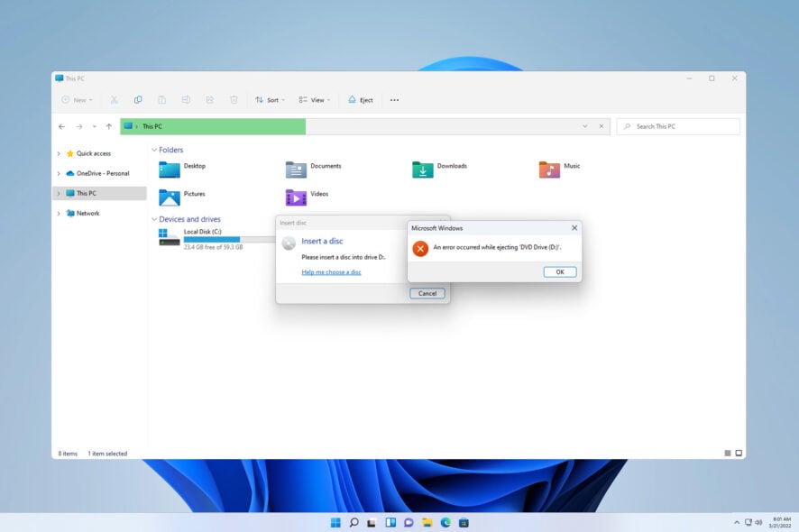
Task: Select Quick access in navigation pane
Action: [x=93, y=153]
